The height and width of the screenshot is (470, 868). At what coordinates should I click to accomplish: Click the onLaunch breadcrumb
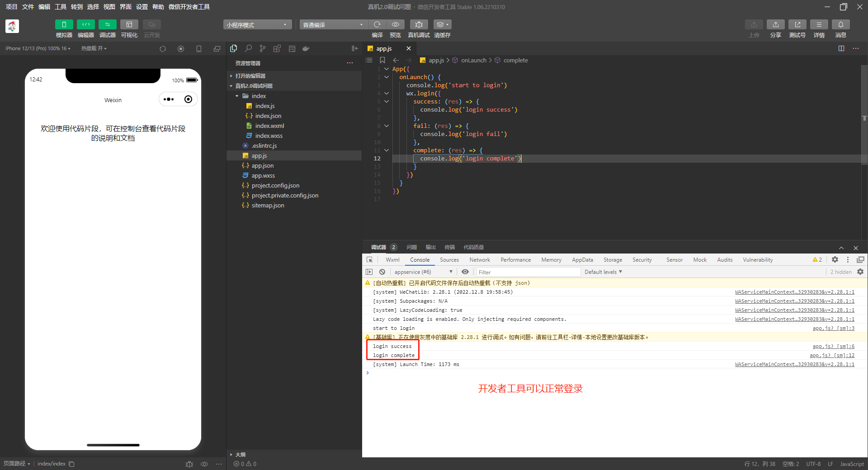coord(474,60)
